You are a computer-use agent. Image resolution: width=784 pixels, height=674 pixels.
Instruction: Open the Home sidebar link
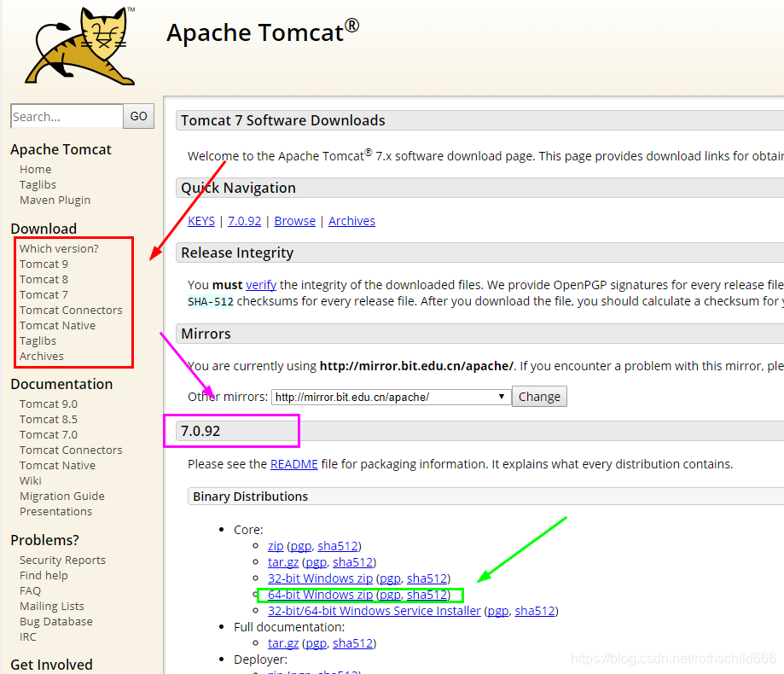36,170
